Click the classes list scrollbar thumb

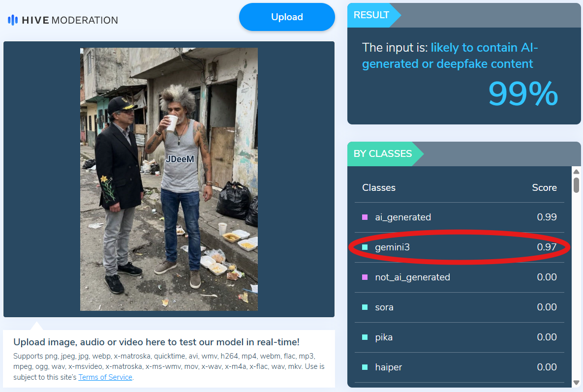point(576,185)
